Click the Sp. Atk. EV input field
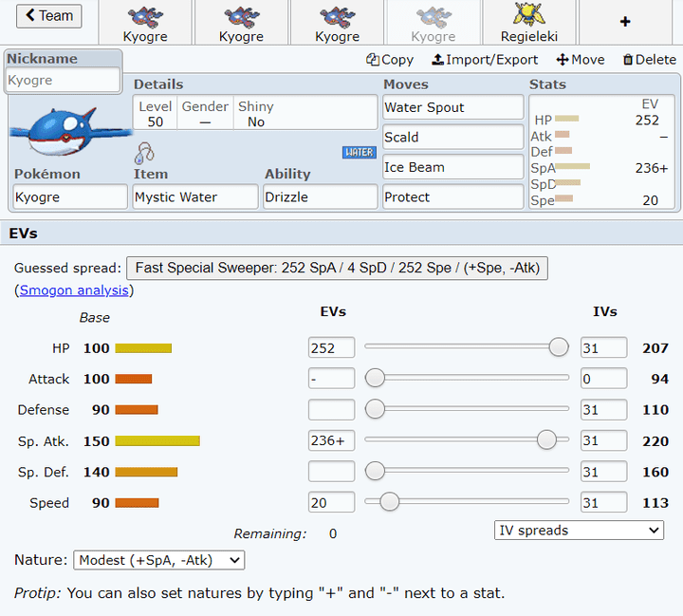This screenshot has width=683, height=616. tap(331, 440)
